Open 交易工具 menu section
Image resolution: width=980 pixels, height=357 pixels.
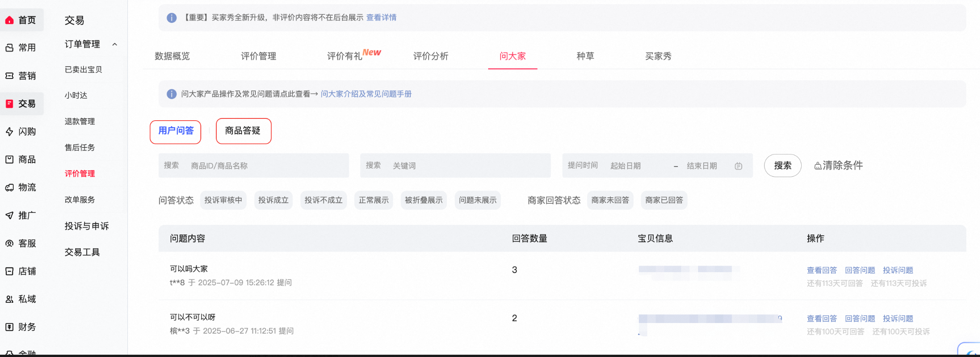pyautogui.click(x=82, y=252)
